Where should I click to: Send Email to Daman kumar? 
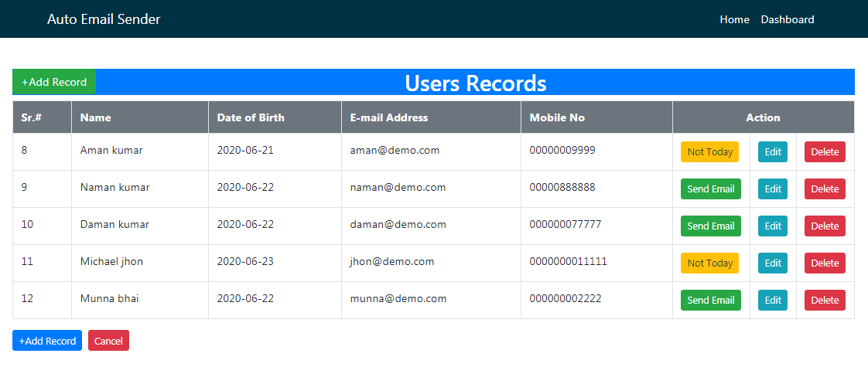[x=711, y=226]
